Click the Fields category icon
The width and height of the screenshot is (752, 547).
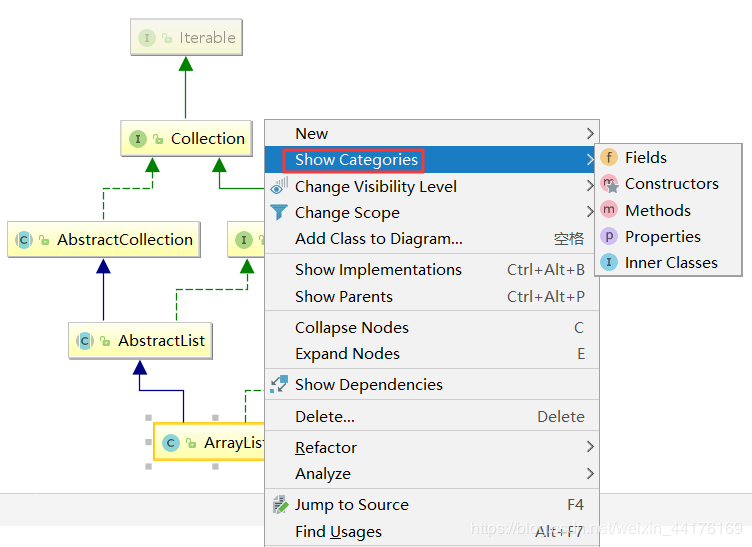(x=608, y=158)
